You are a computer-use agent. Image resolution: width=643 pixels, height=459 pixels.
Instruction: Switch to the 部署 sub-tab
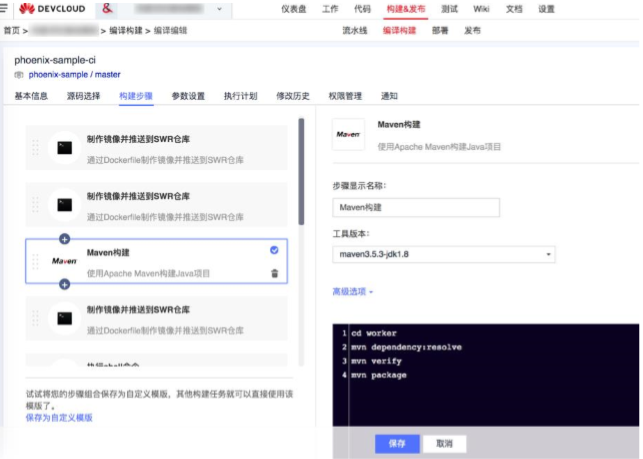point(440,30)
